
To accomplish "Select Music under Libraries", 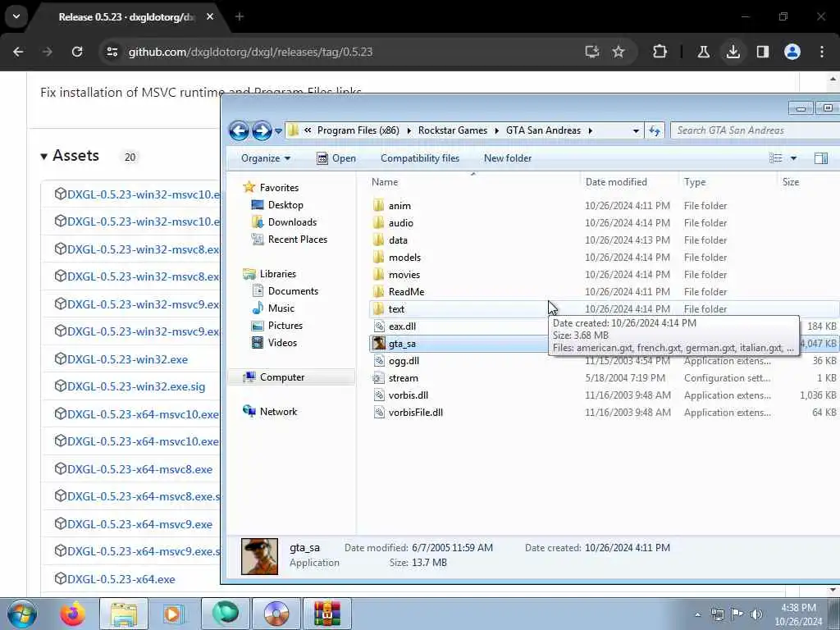I will click(x=273, y=308).
